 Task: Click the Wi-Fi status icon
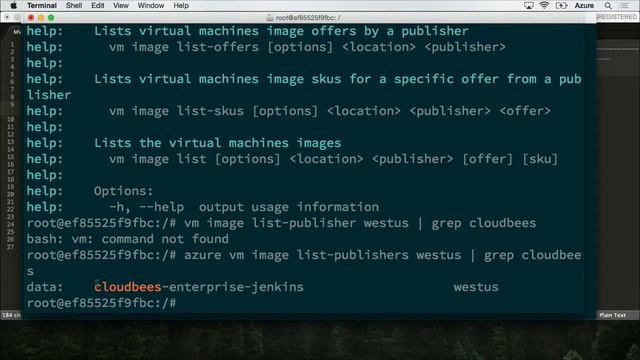coord(544,5)
